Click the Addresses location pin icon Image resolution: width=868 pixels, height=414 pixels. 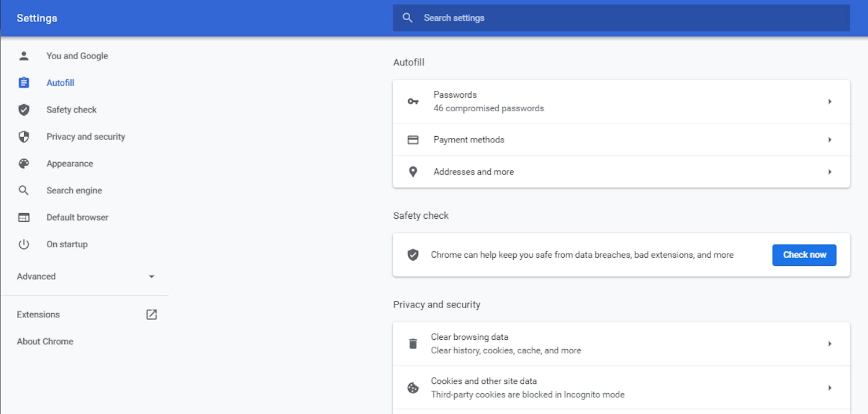413,171
